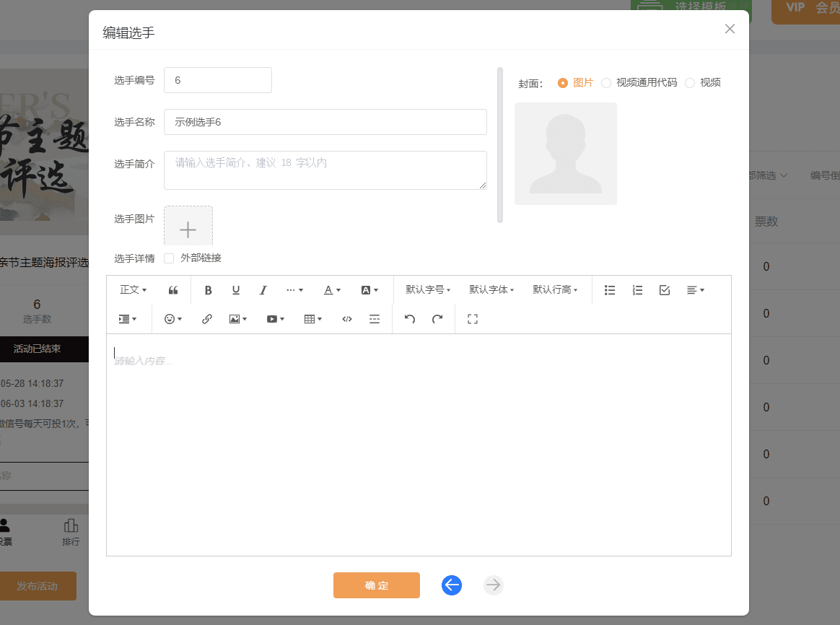The width and height of the screenshot is (840, 625).
Task: Open the code view tool
Action: (346, 318)
